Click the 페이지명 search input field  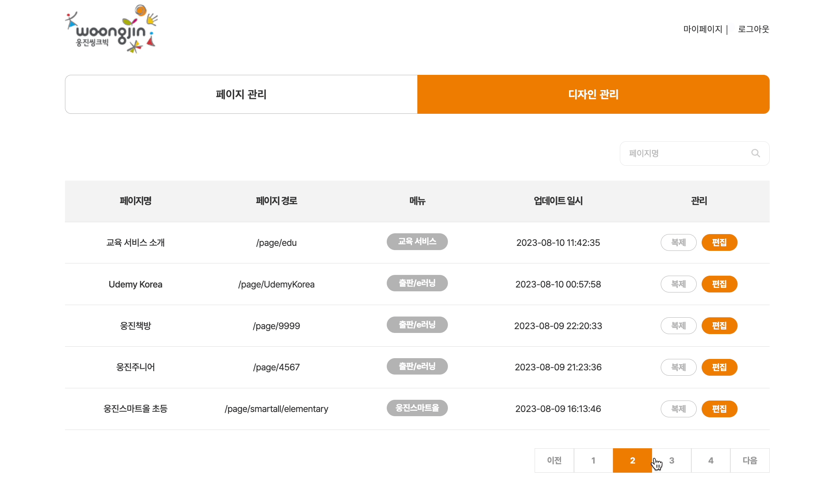pyautogui.click(x=684, y=153)
